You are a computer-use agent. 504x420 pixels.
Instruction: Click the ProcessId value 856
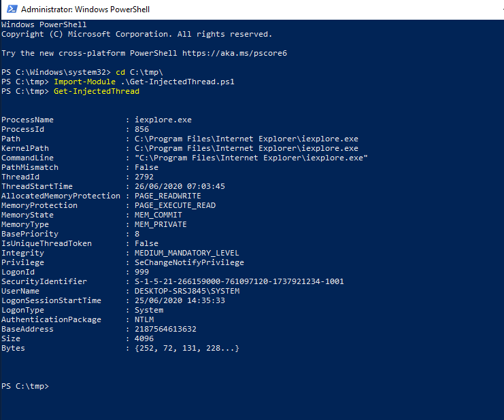coord(141,129)
